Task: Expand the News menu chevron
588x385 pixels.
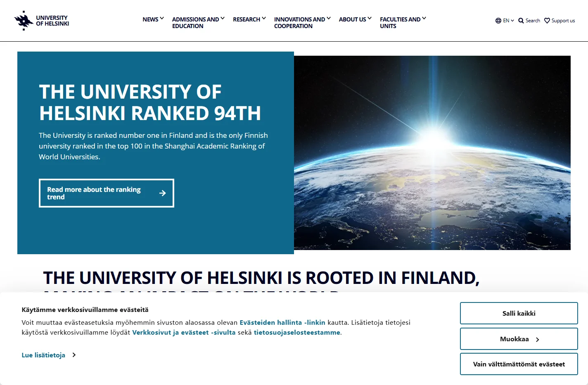Action: (162, 18)
